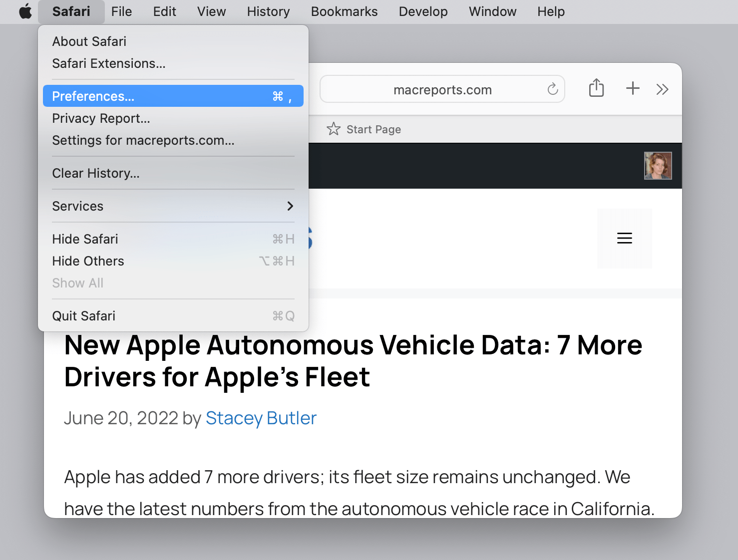Click the date June 20, 2022
Image resolution: width=738 pixels, height=560 pixels.
pos(121,418)
